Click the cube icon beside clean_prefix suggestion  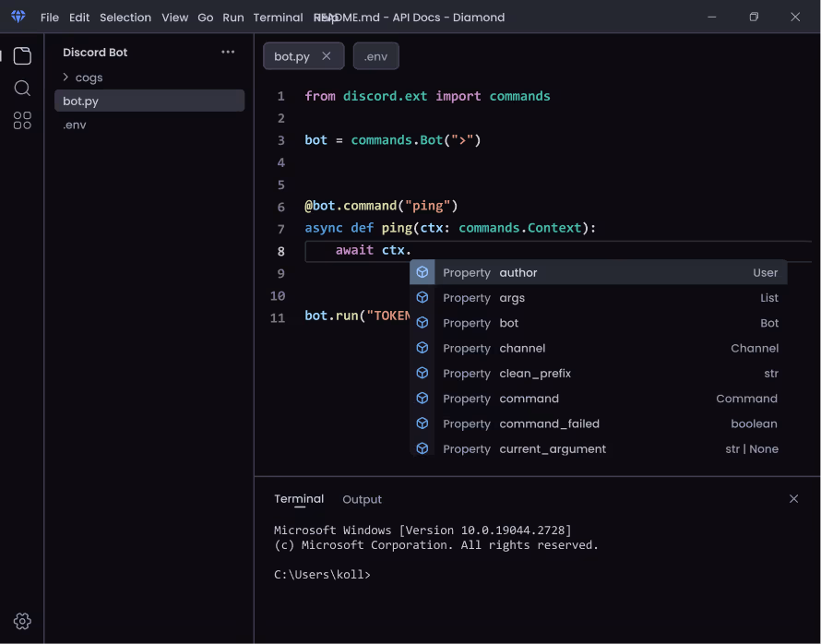pos(422,373)
